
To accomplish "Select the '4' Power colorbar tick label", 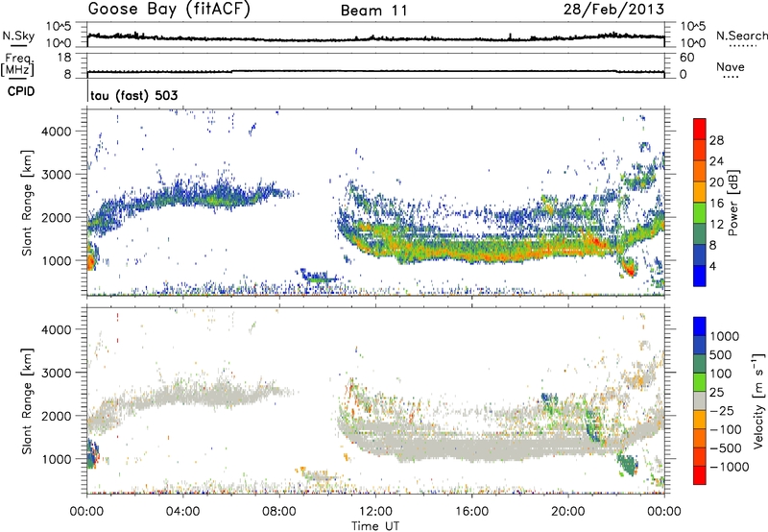I will point(712,266).
